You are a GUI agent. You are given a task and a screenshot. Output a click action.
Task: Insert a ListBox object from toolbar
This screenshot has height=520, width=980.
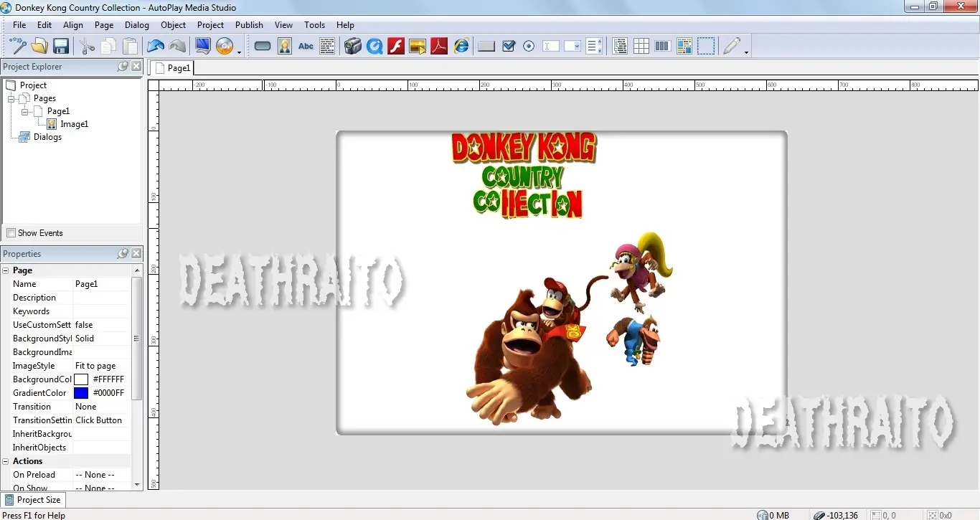594,47
